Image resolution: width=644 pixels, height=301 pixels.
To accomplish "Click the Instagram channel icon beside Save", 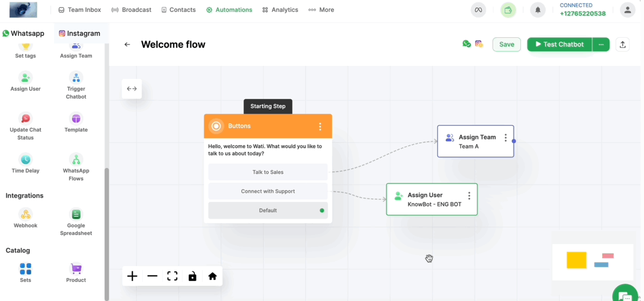I will point(479,44).
